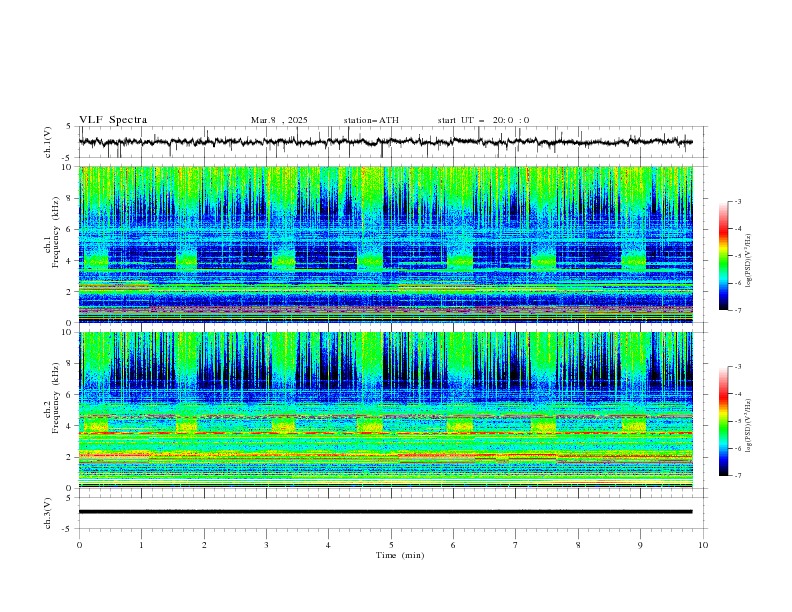Click the ch.2 frequency tick label "6"
The width and height of the screenshot is (792, 612).
pyautogui.click(x=70, y=395)
